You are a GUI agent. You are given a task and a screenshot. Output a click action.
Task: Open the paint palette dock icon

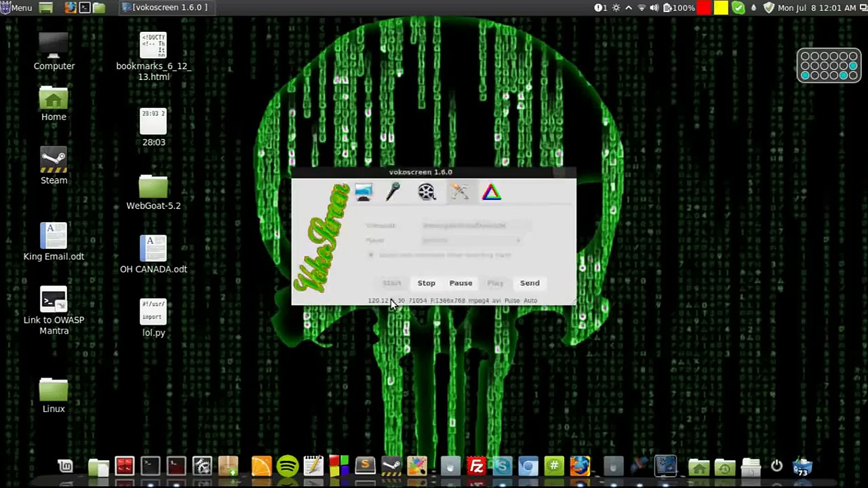click(x=416, y=466)
